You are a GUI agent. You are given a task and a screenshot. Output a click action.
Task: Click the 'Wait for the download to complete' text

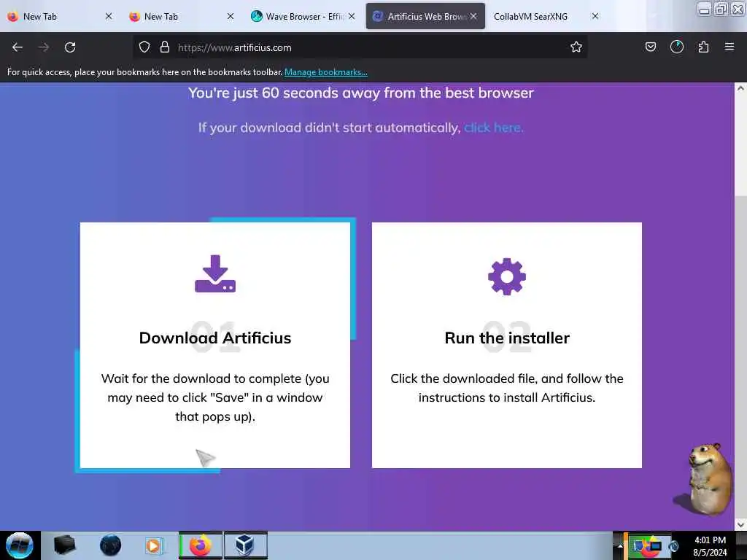(215, 397)
